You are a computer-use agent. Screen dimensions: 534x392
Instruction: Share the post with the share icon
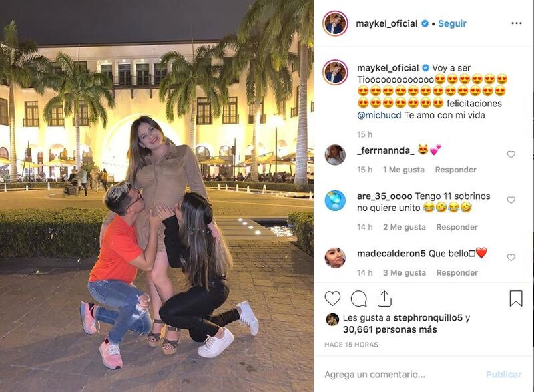384,299
